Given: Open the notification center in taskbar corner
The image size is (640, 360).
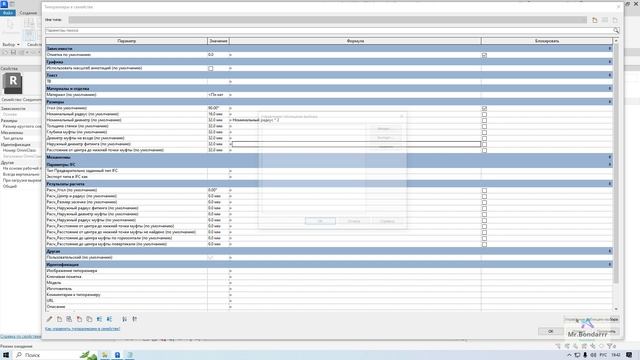Looking at the screenshot, I should coord(629,355).
